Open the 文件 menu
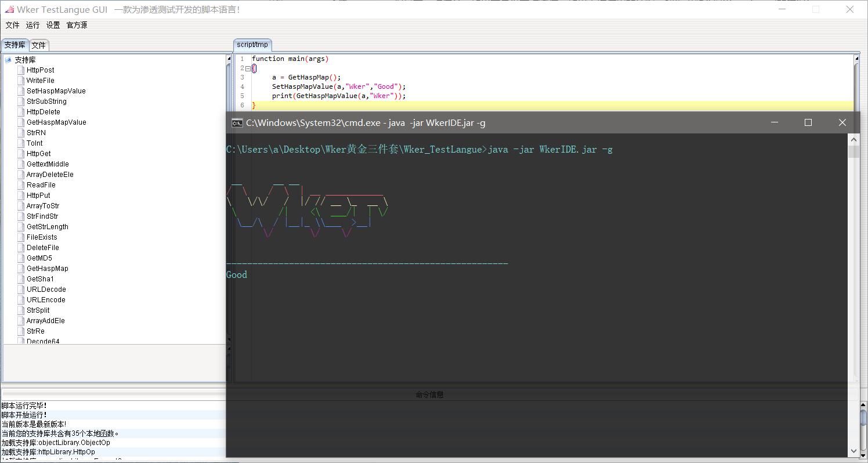868x463 pixels. click(x=12, y=25)
